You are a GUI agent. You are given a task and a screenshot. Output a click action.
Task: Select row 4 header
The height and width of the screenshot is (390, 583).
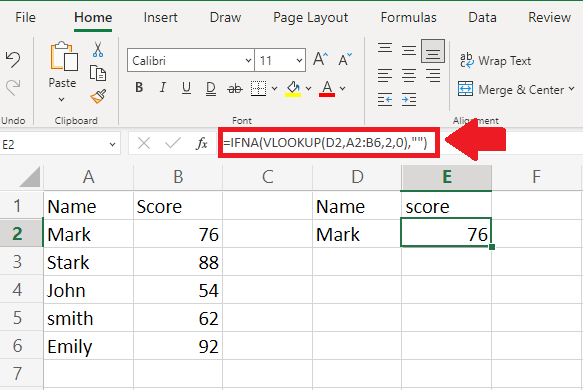pos(22,290)
